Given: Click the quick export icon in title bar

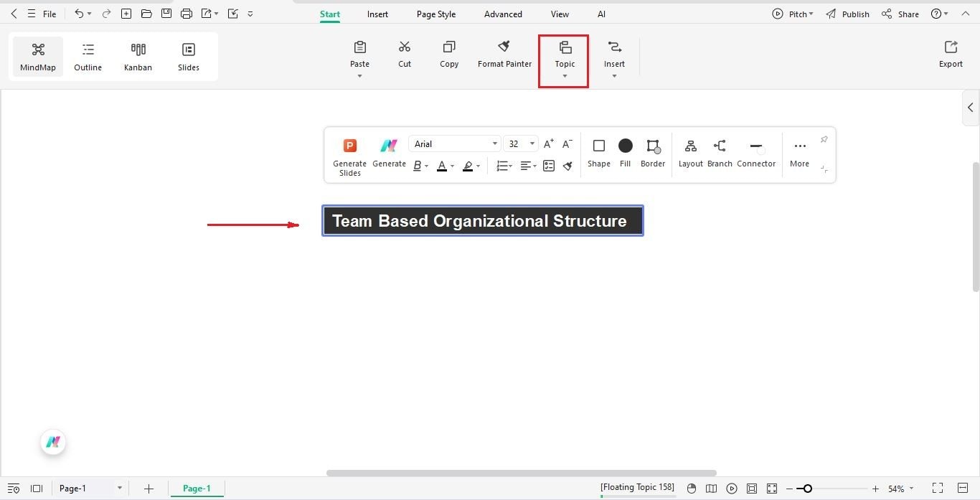Looking at the screenshot, I should point(207,14).
